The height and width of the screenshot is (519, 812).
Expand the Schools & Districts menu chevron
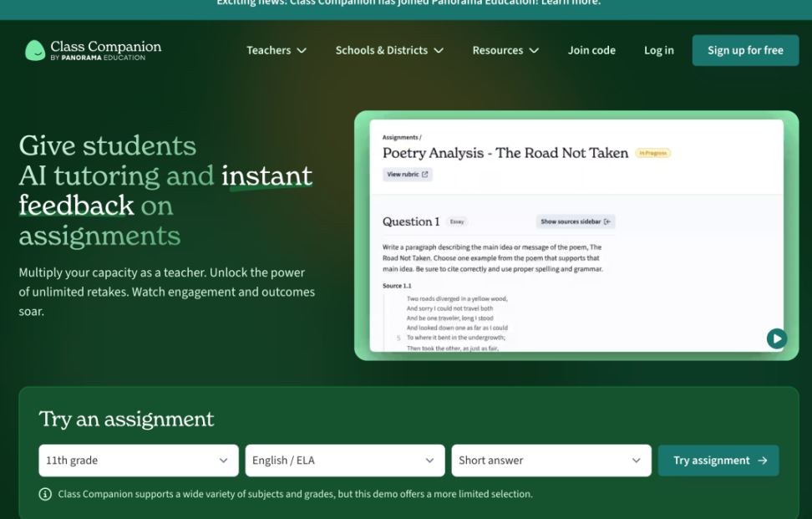tap(439, 50)
